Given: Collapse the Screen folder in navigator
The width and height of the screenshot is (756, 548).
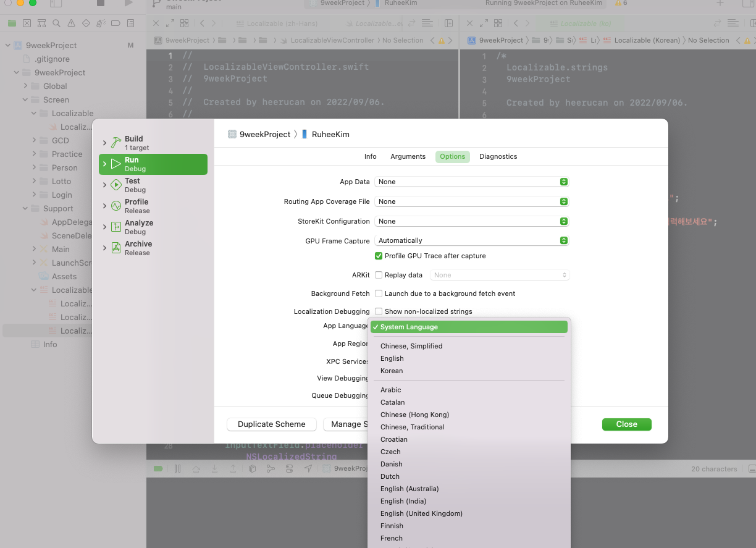Looking at the screenshot, I should 25,99.
